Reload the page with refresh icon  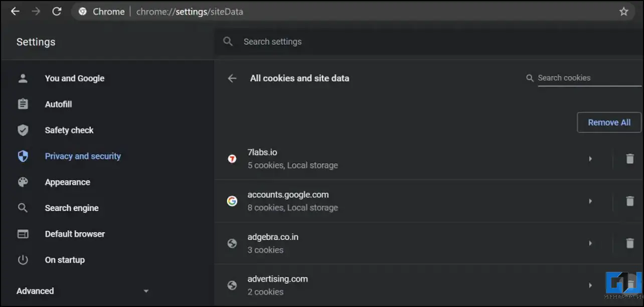tap(57, 11)
